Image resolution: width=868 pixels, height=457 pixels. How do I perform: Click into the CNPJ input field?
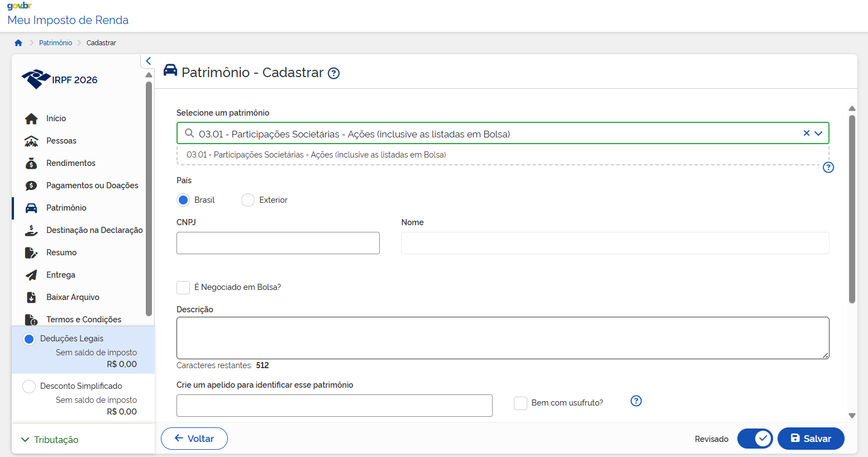point(278,243)
